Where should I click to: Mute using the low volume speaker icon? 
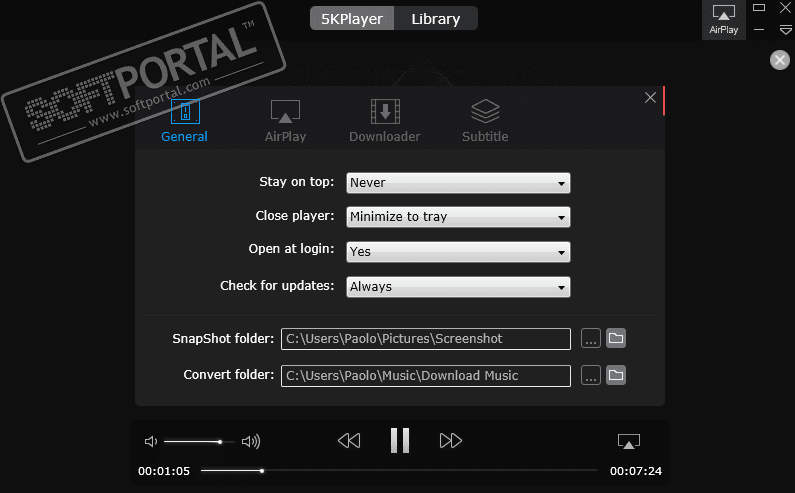(151, 442)
